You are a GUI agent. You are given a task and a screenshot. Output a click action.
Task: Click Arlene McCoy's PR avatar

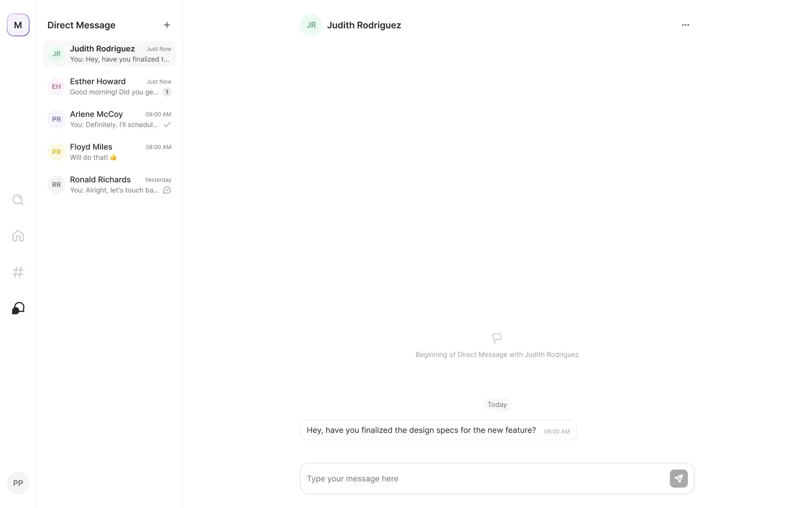coord(56,120)
